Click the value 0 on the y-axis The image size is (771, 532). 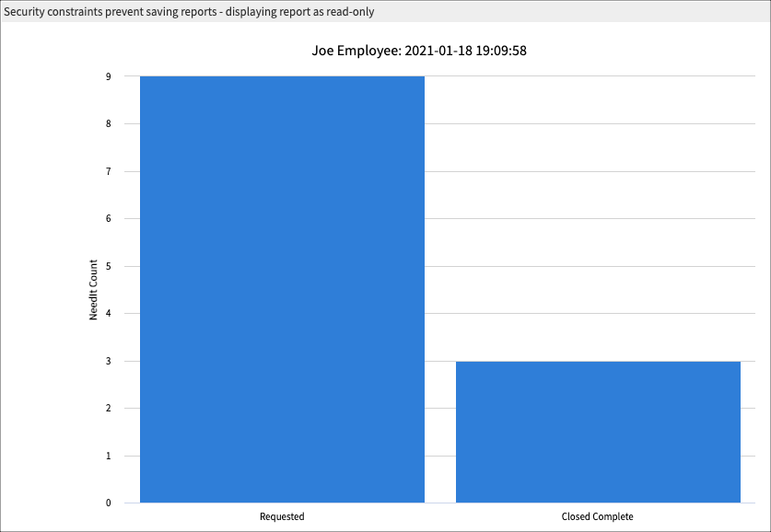tap(107, 503)
